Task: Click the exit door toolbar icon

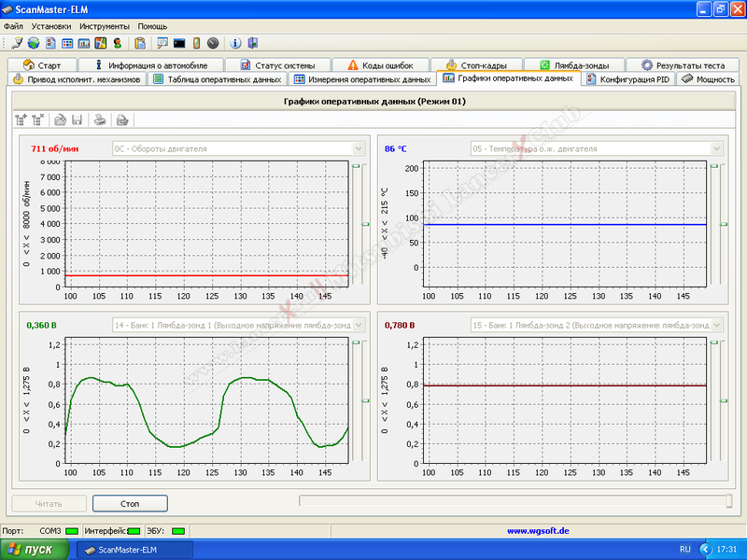Action: pos(252,43)
